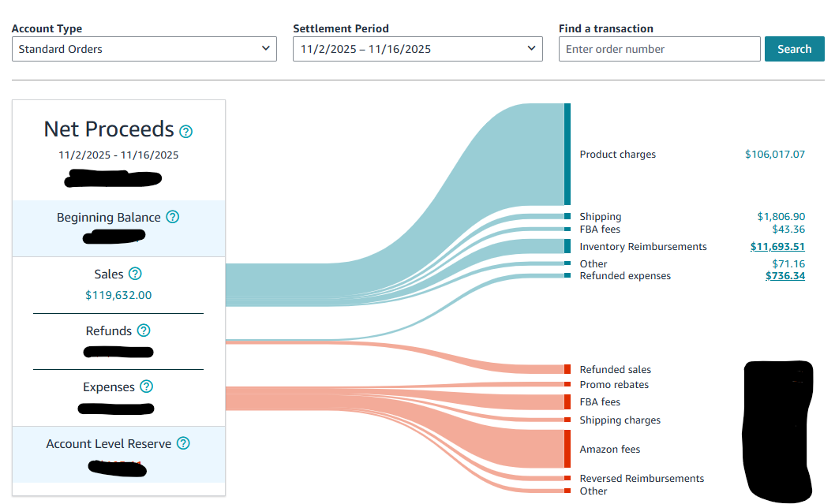Click Account Level Reserve help icon
The height and width of the screenshot is (504, 835).
(183, 443)
